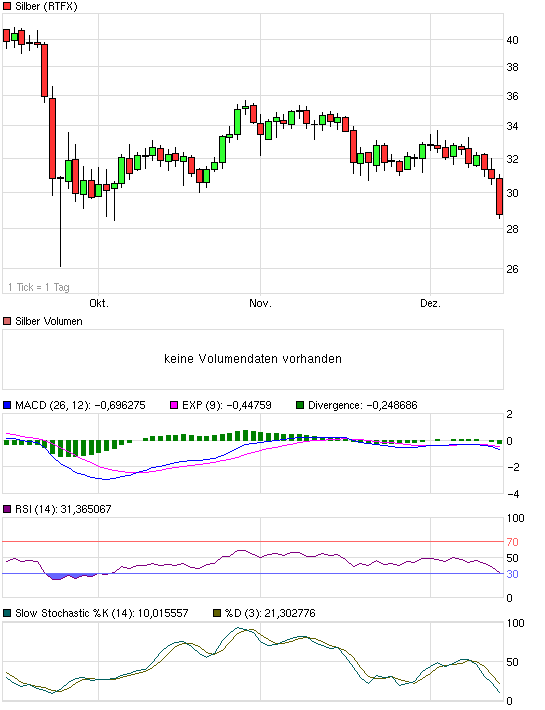Click the 40 price axis label
This screenshot has width=545, height=710.
pos(512,40)
